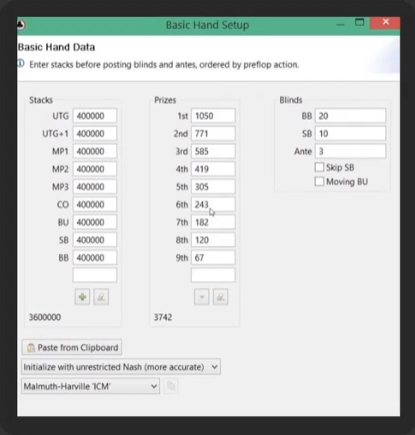Screen dimensions: 415x435
Task: Click the empty stack field below BB
Action: 95,275
